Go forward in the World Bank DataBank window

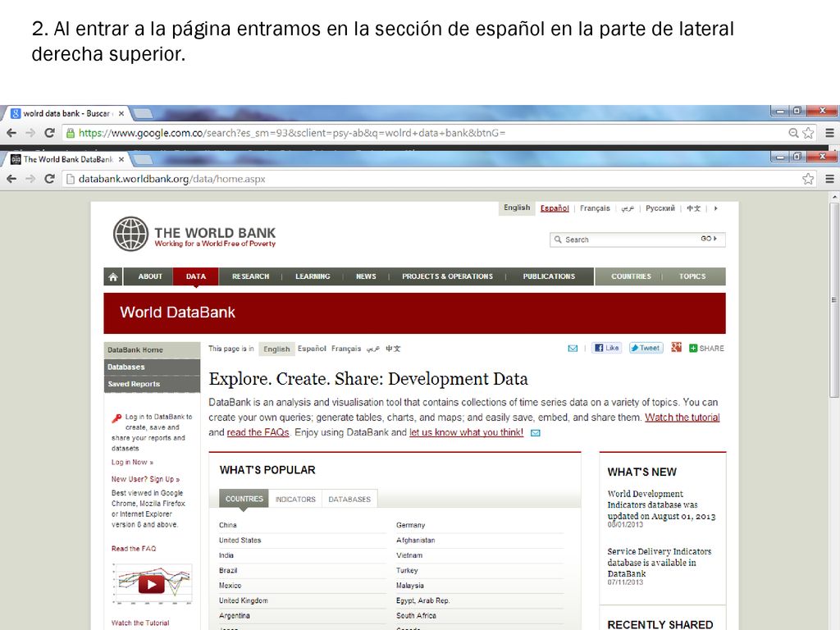tap(30, 179)
